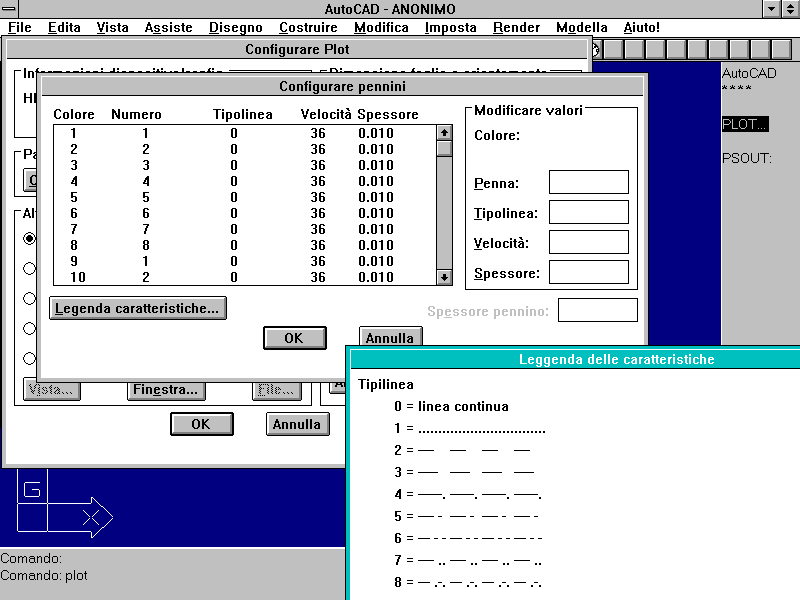This screenshot has height=600, width=800.
Task: Select the filled radio button in Configurare Plot
Action: (x=30, y=238)
